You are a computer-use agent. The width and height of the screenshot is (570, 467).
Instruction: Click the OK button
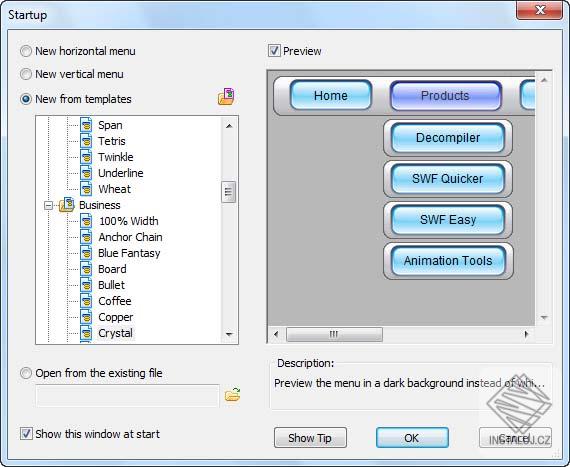(x=412, y=438)
